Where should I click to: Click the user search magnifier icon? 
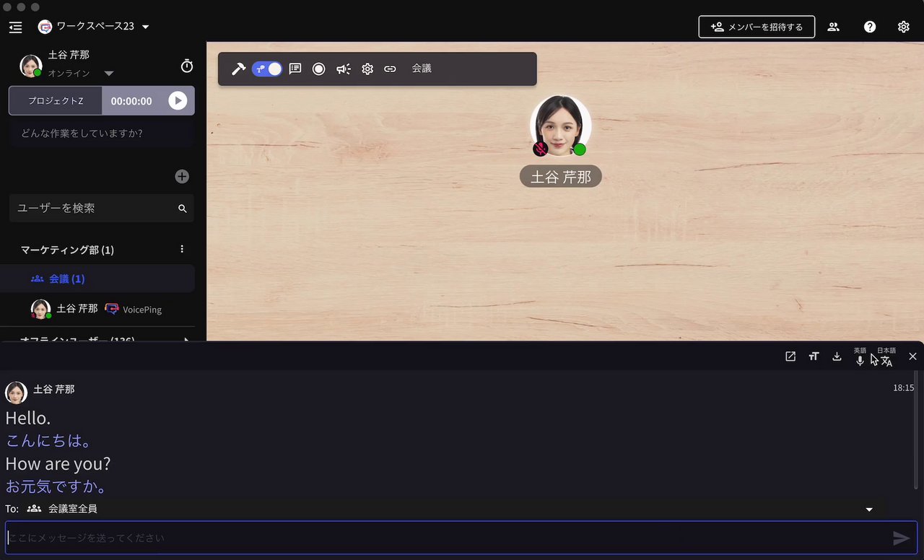tap(183, 209)
